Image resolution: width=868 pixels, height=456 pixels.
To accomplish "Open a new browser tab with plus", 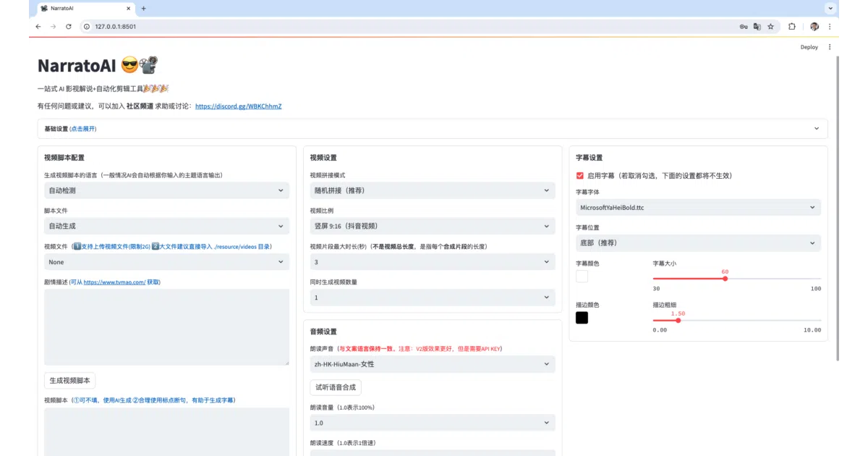I will point(143,9).
